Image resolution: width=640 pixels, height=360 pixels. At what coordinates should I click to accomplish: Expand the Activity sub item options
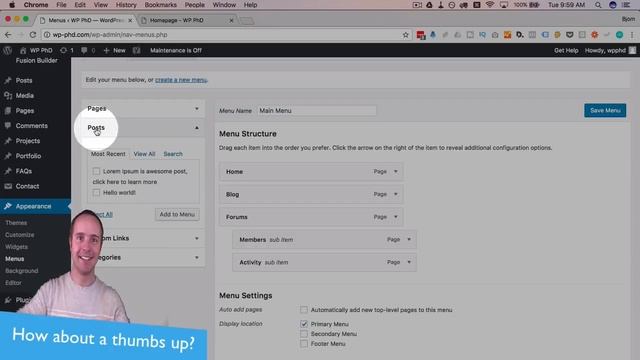pos(409,262)
